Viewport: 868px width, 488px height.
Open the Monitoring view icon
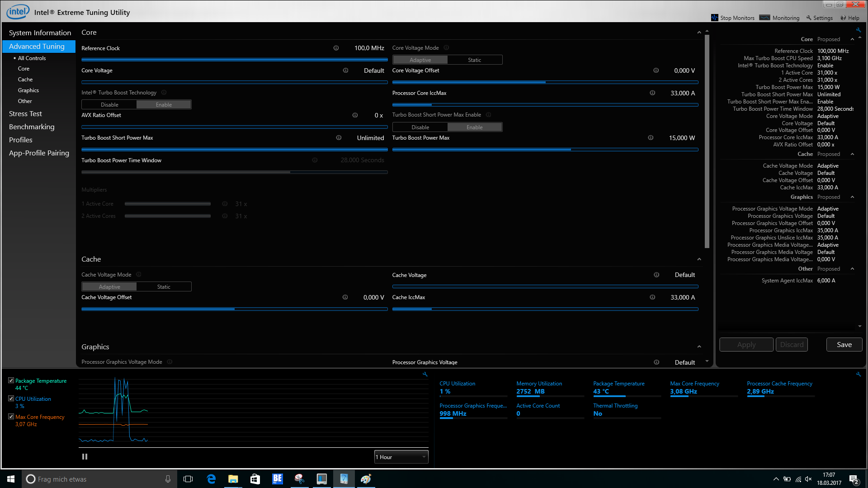tap(764, 18)
